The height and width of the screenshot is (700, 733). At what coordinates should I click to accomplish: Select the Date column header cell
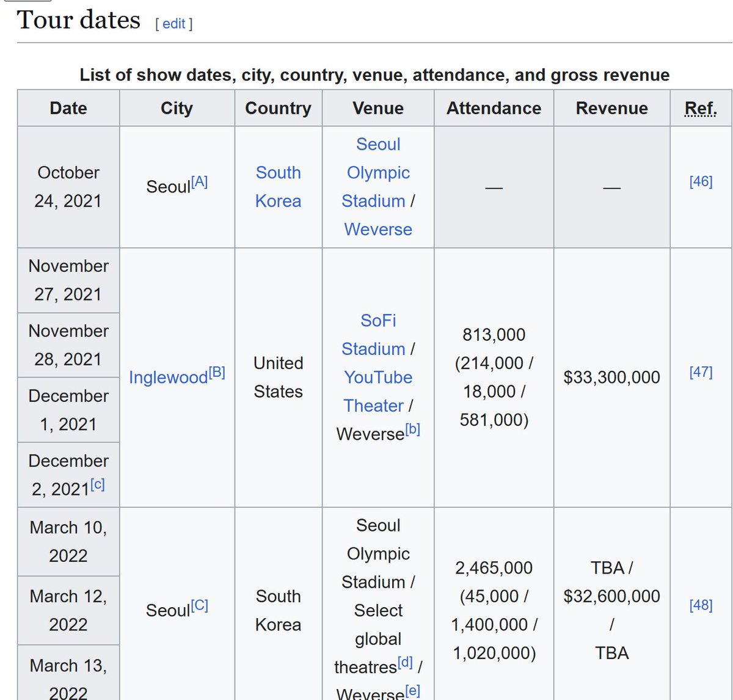click(x=68, y=108)
